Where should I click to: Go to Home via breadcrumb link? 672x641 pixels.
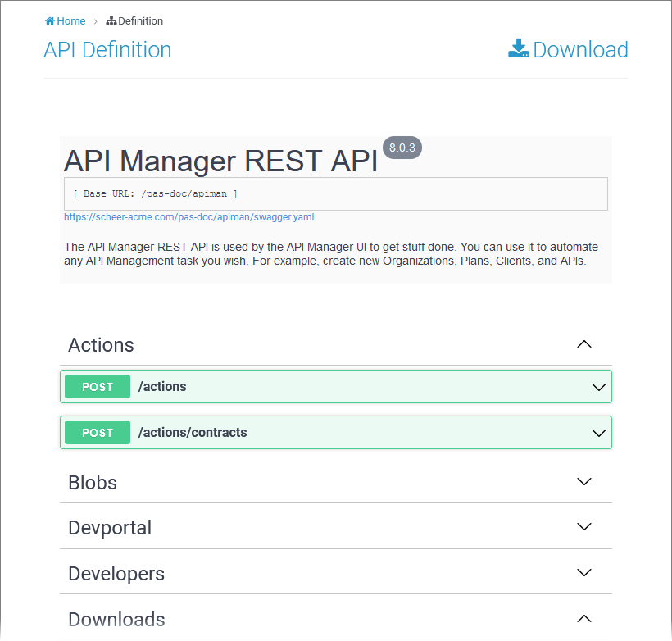pos(71,21)
